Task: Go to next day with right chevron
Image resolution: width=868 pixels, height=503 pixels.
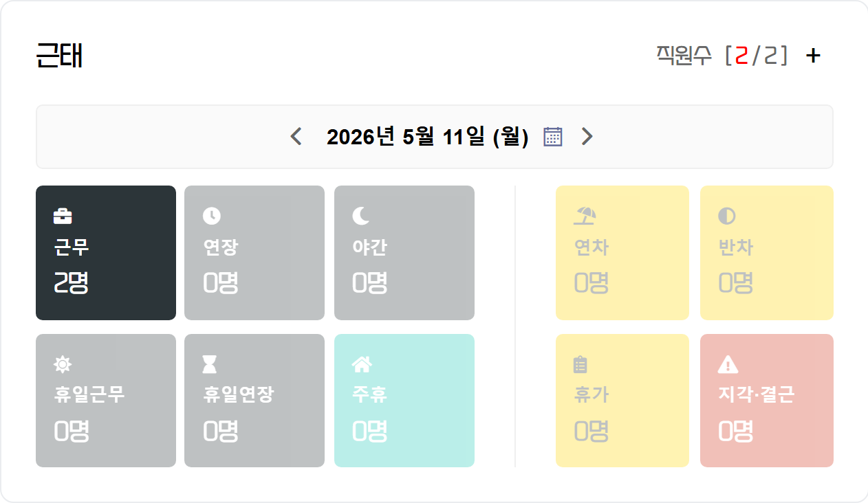Action: (587, 137)
